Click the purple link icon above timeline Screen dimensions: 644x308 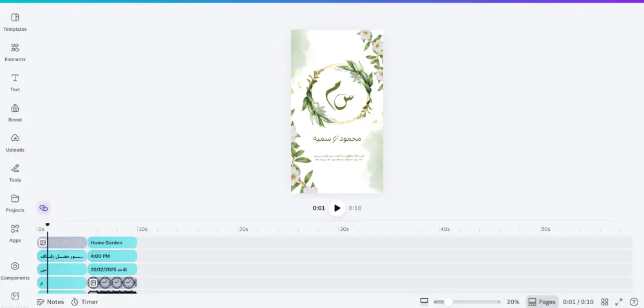[44, 208]
